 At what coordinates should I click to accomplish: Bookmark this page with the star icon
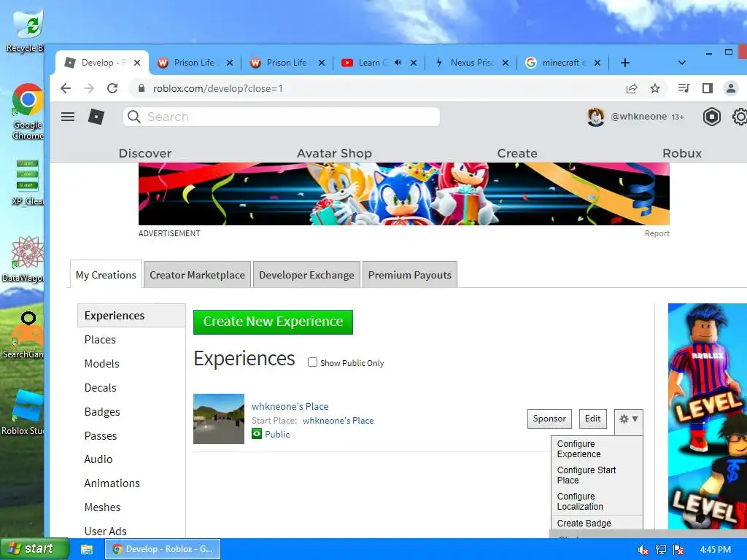(655, 88)
